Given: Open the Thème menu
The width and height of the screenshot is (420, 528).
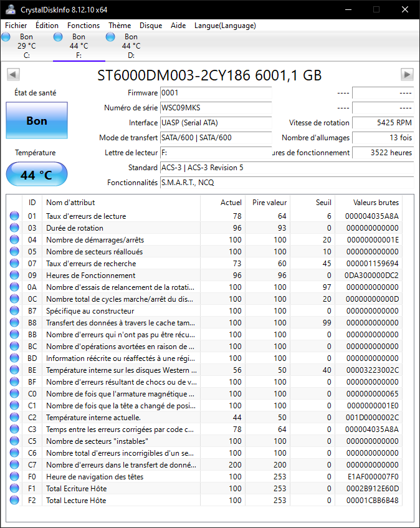Looking at the screenshot, I should click(120, 26).
